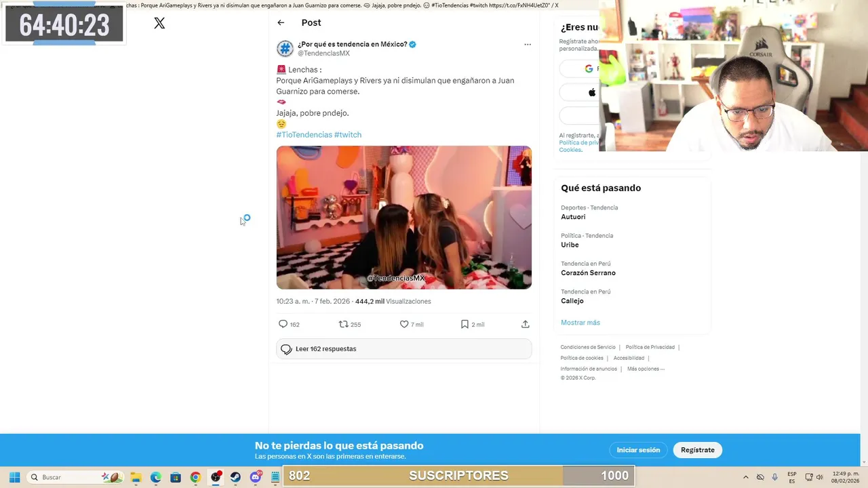
Task: Click the Google sign-up button
Action: 579,68
